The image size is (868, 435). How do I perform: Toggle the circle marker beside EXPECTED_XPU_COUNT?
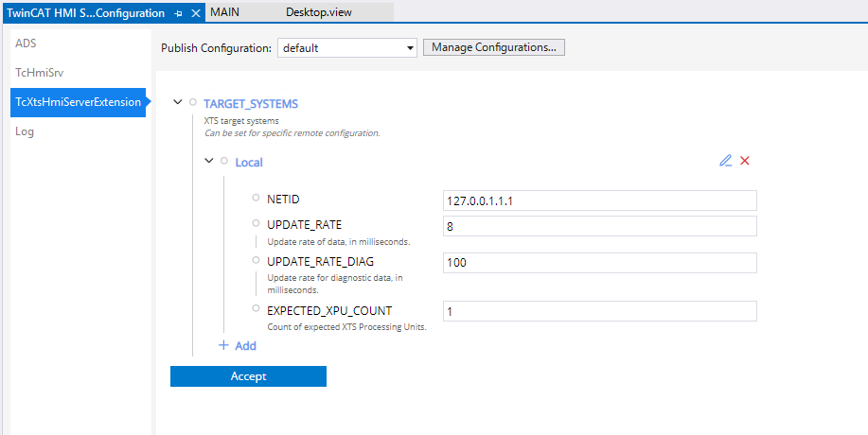pos(256,308)
